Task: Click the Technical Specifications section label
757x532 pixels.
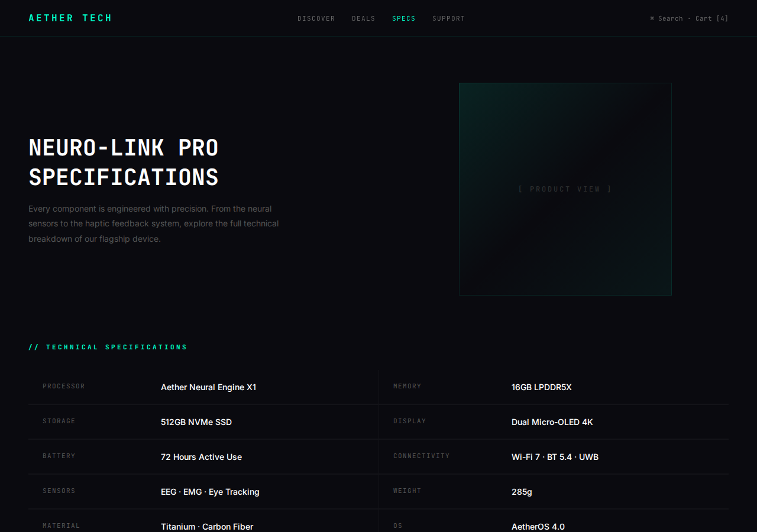Action: [108, 347]
